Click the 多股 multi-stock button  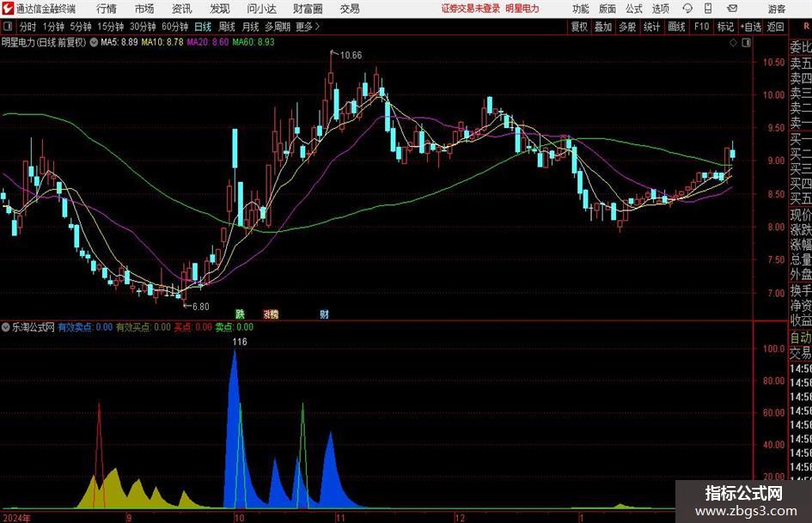pyautogui.click(x=627, y=27)
